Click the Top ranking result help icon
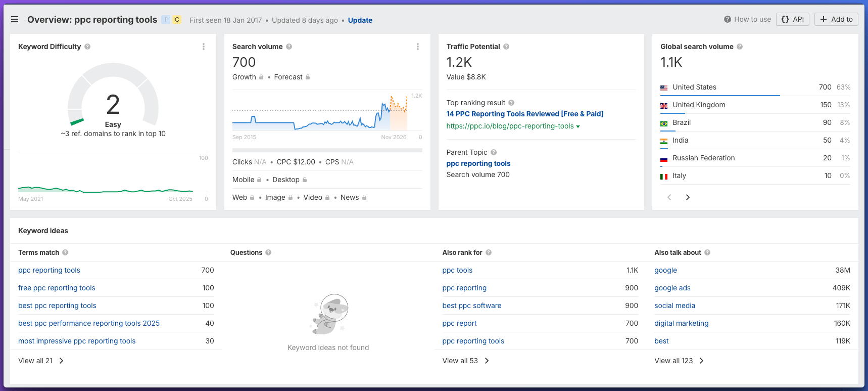This screenshot has height=391, width=868. (x=511, y=103)
